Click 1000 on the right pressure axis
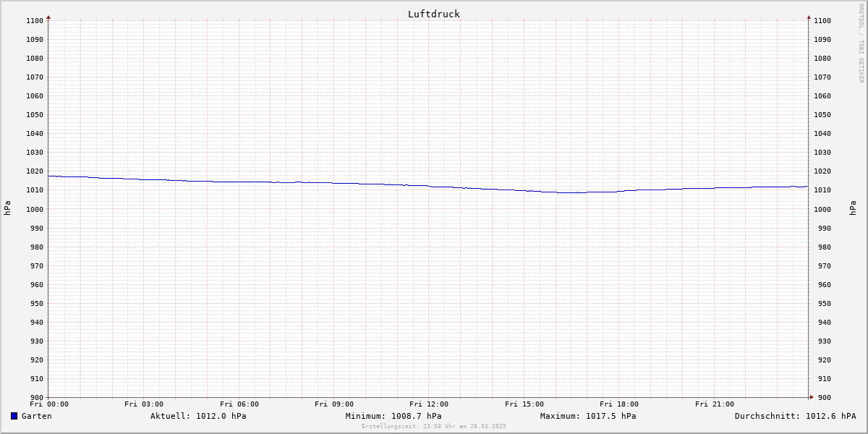This screenshot has height=434, width=868. pos(822,209)
